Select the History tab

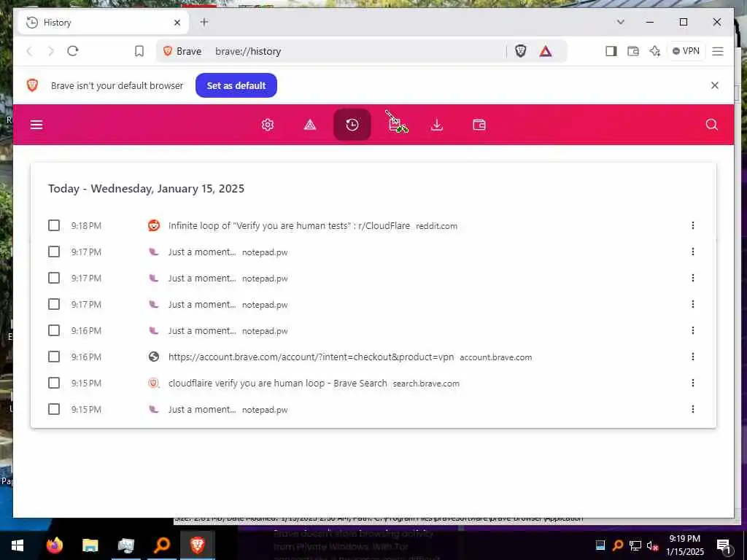click(102, 23)
